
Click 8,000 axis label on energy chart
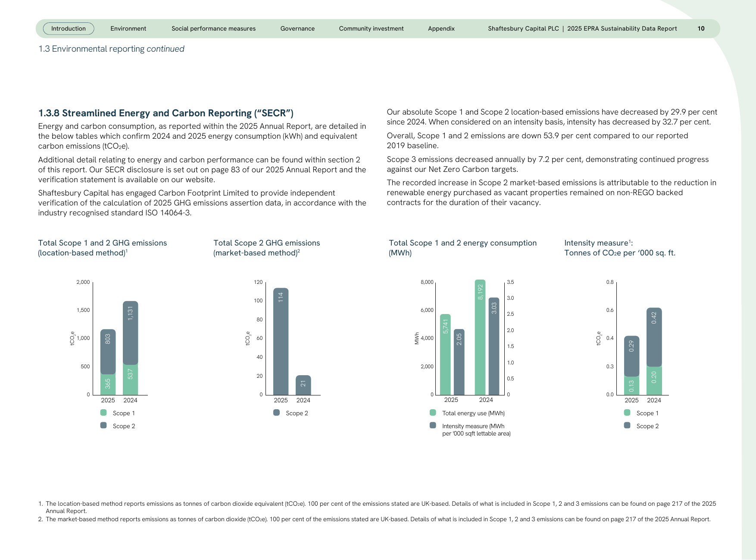coord(427,282)
